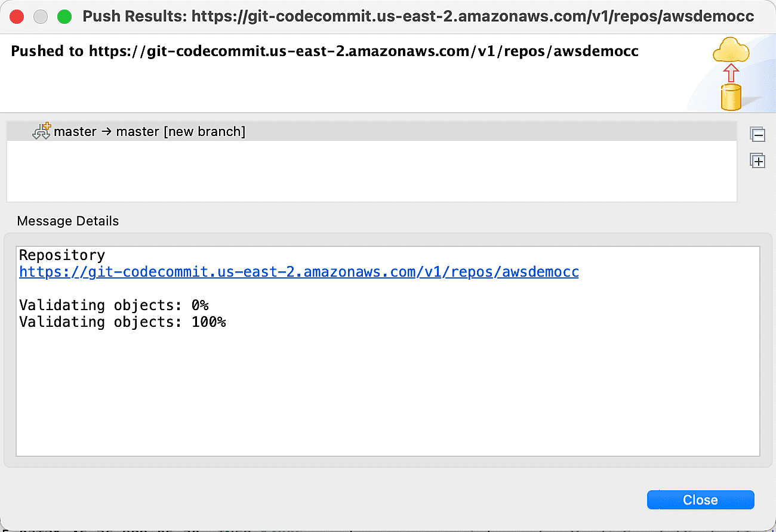This screenshot has width=776, height=532.
Task: Open the awsdemocc repository link
Action: pyautogui.click(x=299, y=272)
